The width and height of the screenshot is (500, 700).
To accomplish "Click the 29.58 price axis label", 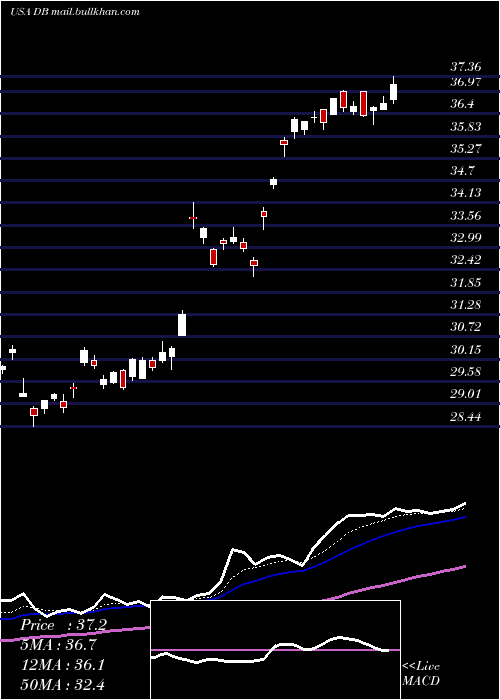I will [x=466, y=372].
